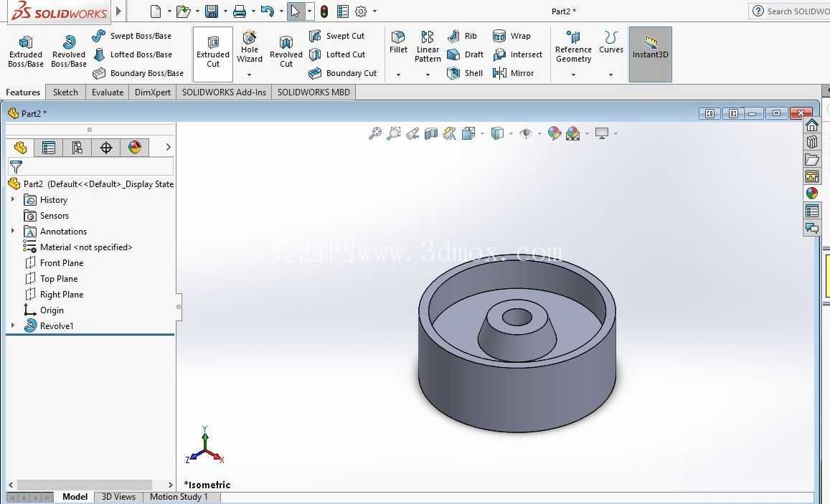Open the ConfigurationManager tab icon
This screenshot has width=830, height=504.
[77, 148]
